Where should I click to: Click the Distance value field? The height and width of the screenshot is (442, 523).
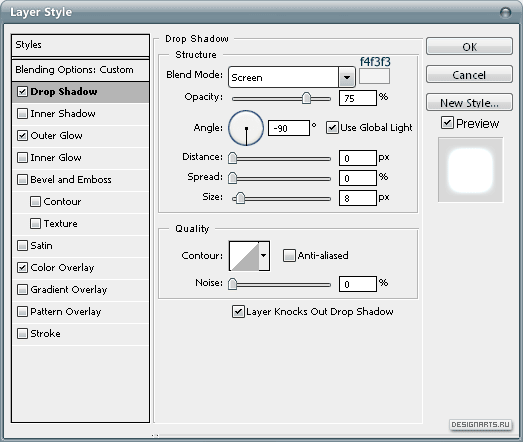[358, 158]
